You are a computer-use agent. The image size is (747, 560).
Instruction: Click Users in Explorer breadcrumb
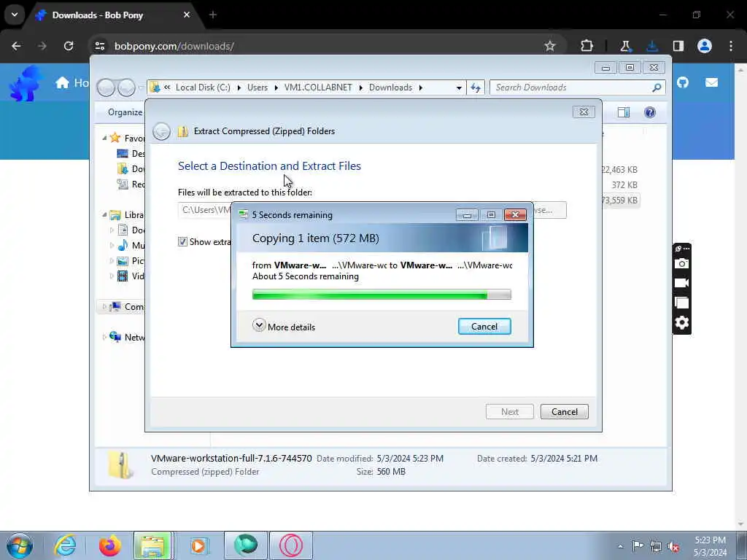(258, 87)
